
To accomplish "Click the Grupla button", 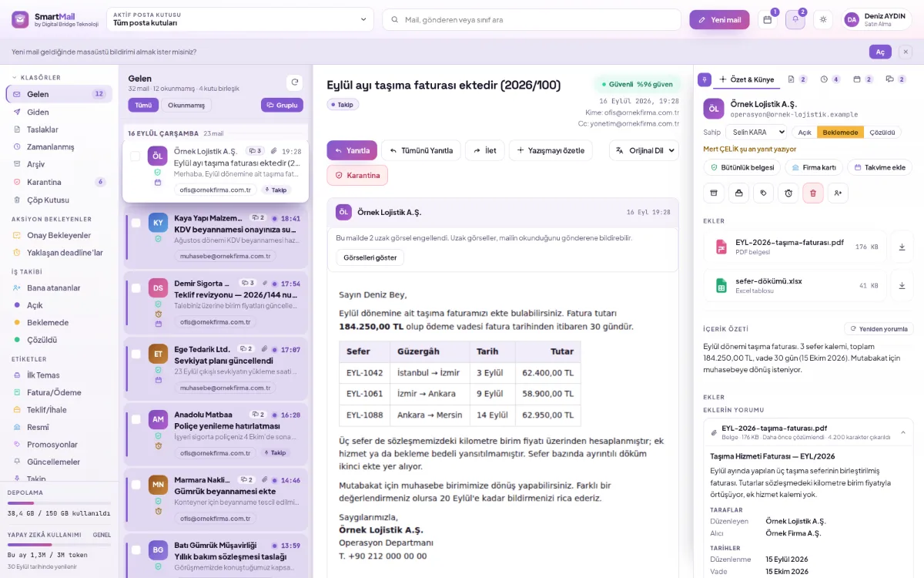I will (282, 105).
